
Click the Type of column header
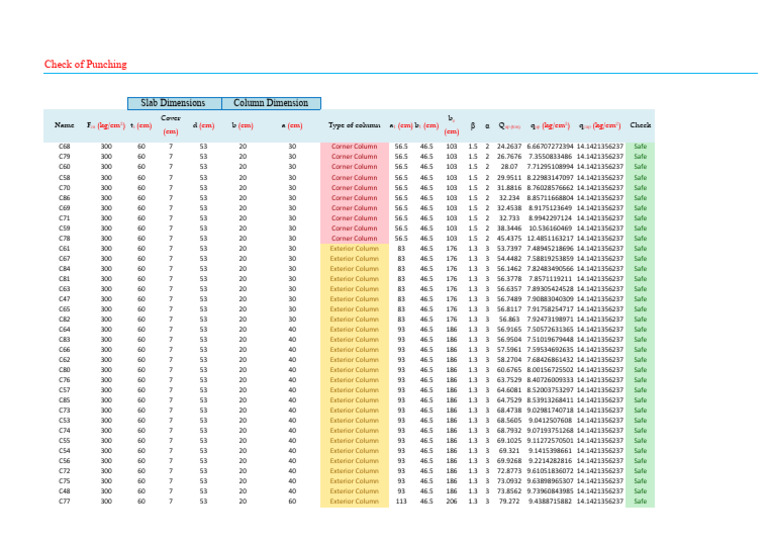[354, 125]
